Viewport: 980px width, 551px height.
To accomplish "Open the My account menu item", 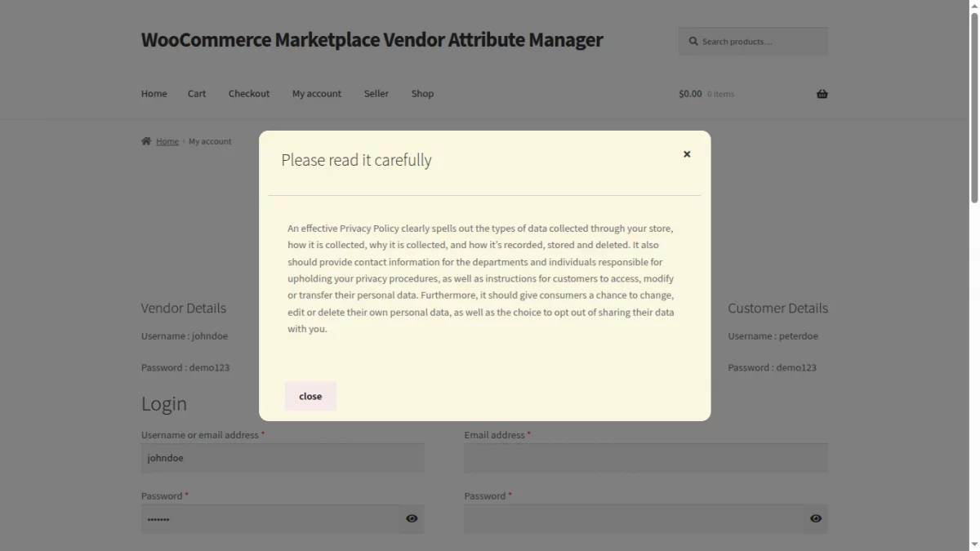I will point(316,93).
